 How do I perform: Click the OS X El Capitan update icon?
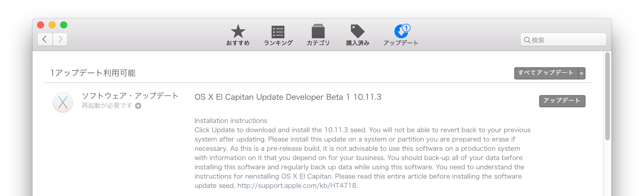63,102
